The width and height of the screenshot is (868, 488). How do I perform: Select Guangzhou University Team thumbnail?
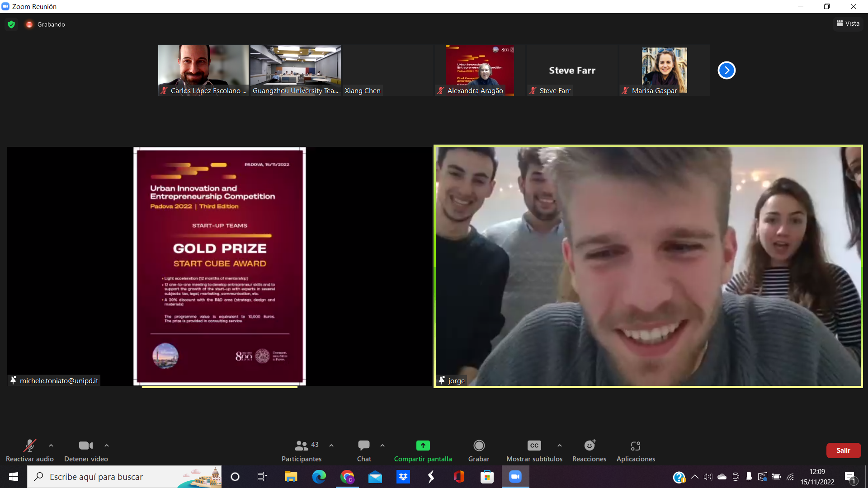pyautogui.click(x=296, y=70)
